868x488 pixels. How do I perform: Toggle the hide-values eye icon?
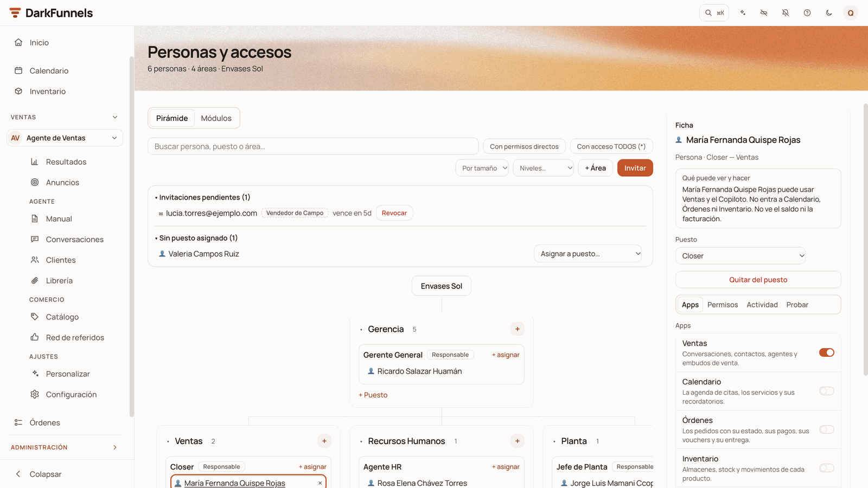(x=764, y=13)
